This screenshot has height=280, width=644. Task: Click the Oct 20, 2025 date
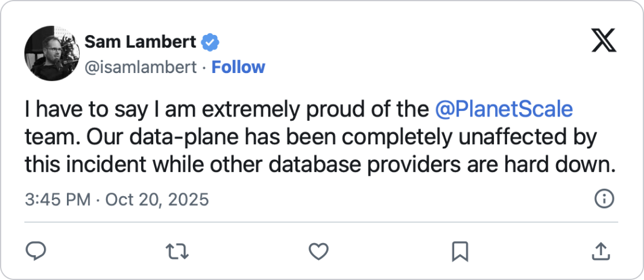(157, 199)
